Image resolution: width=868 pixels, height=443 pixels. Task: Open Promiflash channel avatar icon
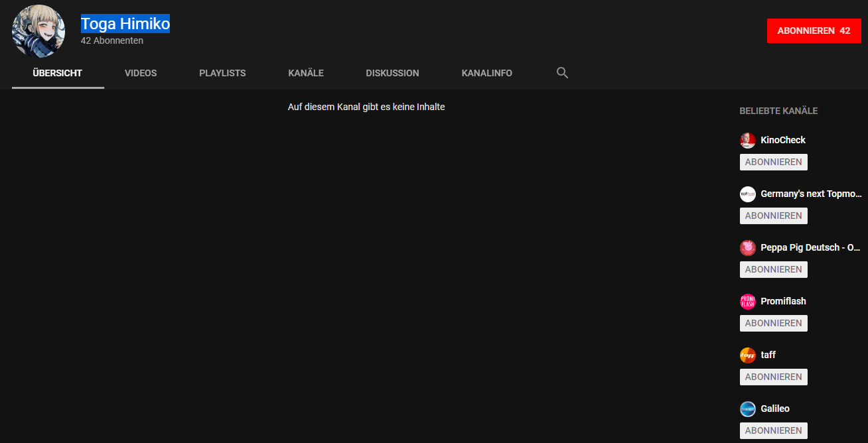(x=748, y=301)
